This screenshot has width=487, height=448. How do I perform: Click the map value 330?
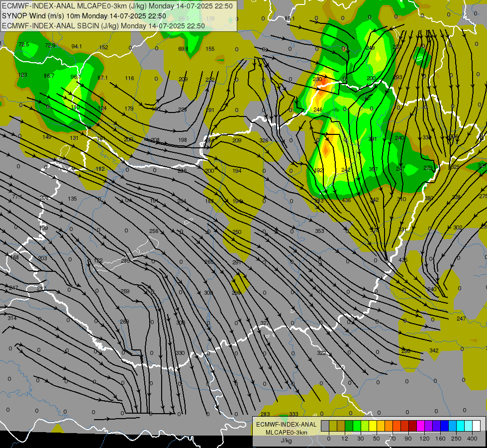[x=180, y=353]
